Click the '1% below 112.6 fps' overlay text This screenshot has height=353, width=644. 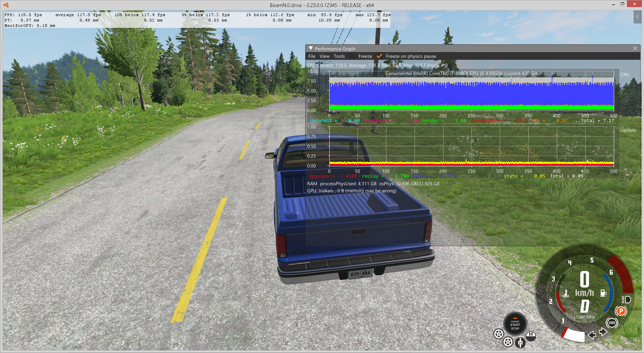[x=270, y=15]
